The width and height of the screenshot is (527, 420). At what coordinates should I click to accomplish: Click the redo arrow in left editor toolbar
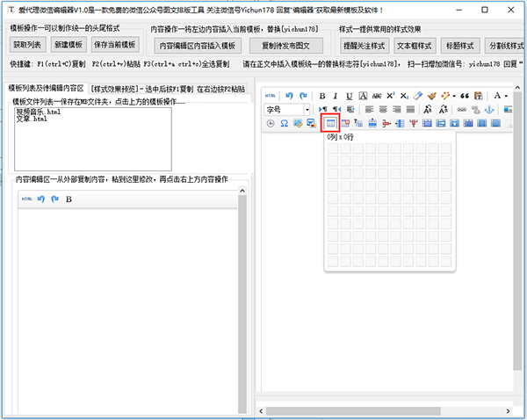point(54,199)
